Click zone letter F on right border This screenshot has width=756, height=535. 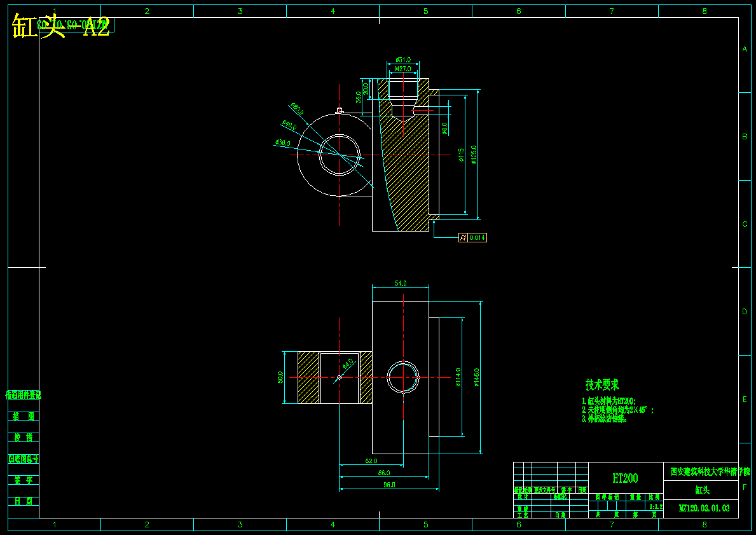tap(745, 487)
